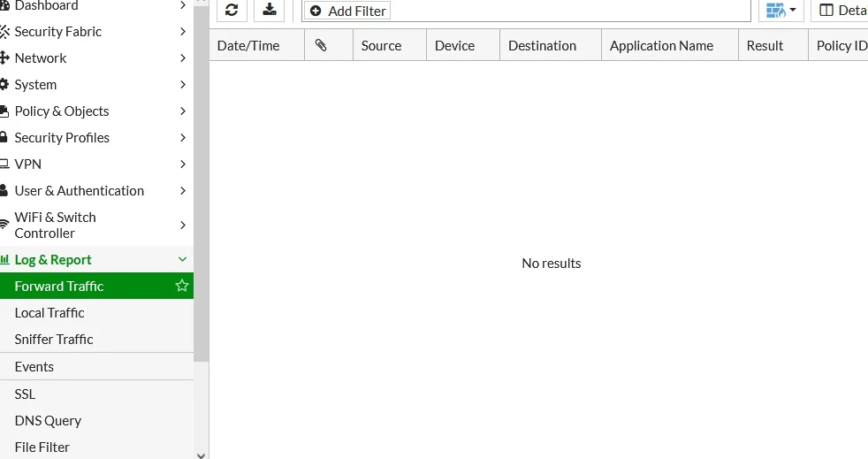Screen dimensions: 868x459
Task: Expand User & Authentication chevron arrow
Action: coord(183,191)
